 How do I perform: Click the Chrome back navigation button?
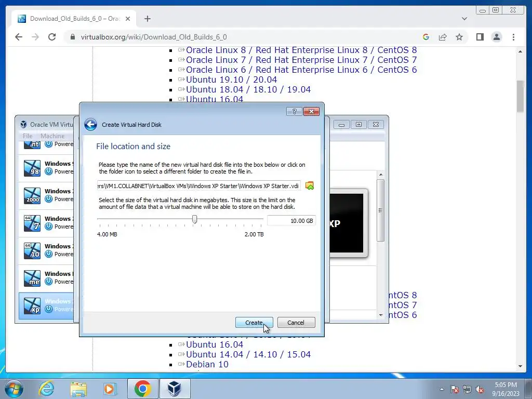click(19, 37)
